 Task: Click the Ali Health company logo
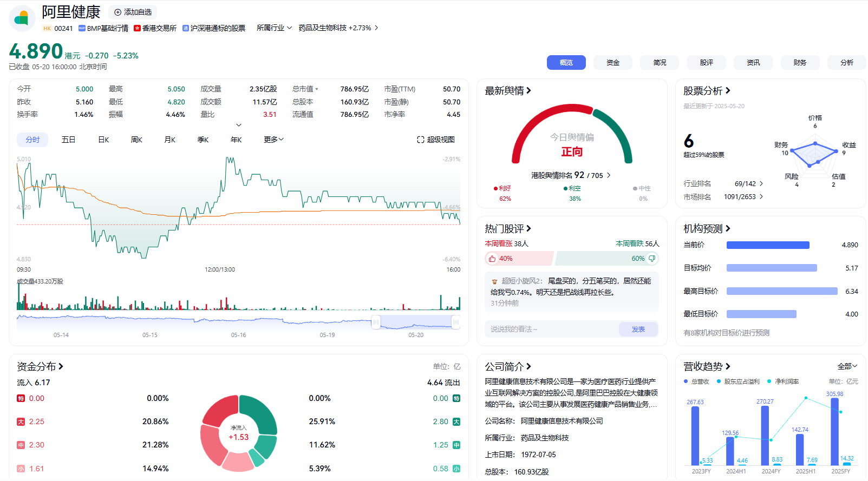22,18
